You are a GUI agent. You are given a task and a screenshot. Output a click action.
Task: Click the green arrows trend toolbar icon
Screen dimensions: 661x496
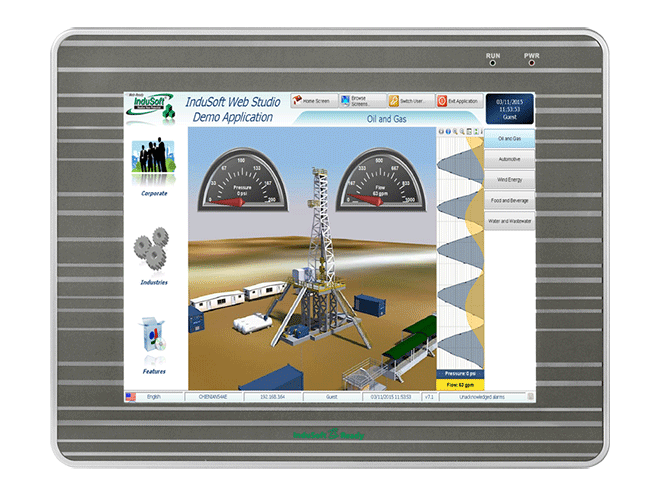(476, 131)
